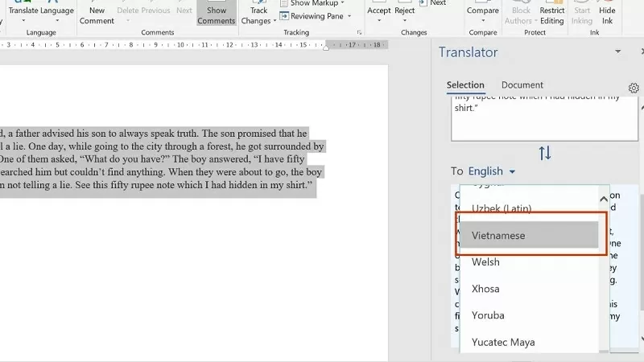The width and height of the screenshot is (644, 362).
Task: Swap languages with the up-down arrows icon
Action: pos(545,153)
